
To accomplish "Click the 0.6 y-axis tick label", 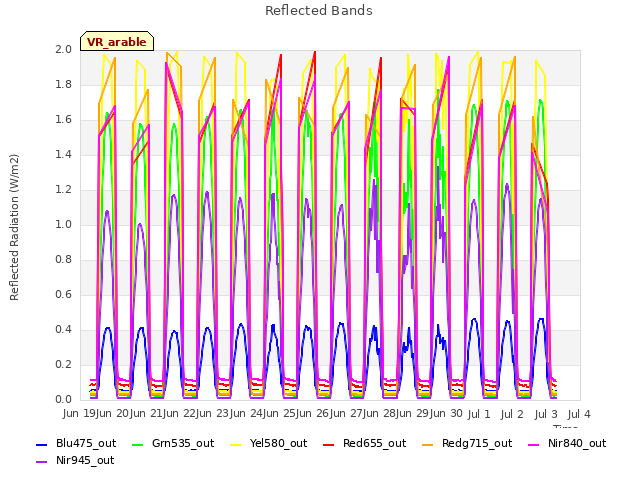I will [63, 295].
